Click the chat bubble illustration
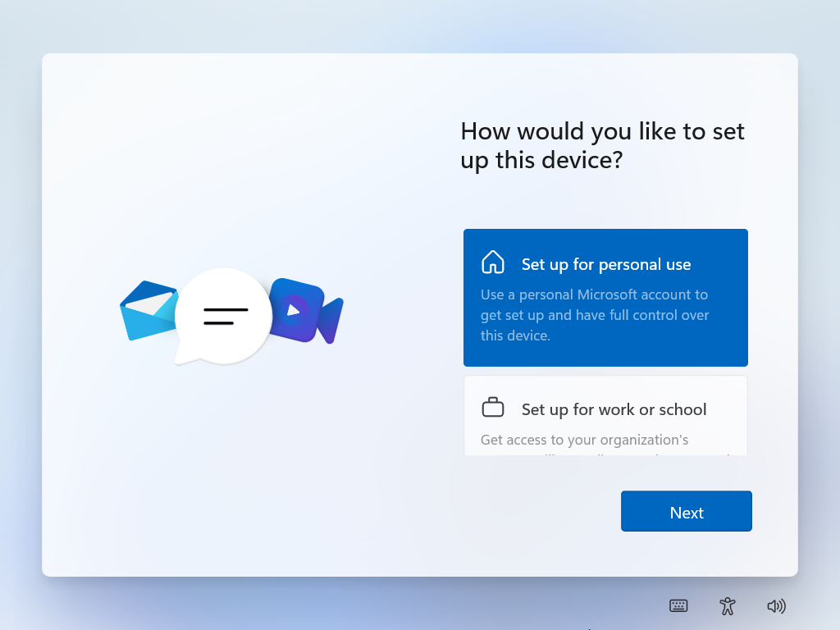The image size is (840, 630). (223, 316)
